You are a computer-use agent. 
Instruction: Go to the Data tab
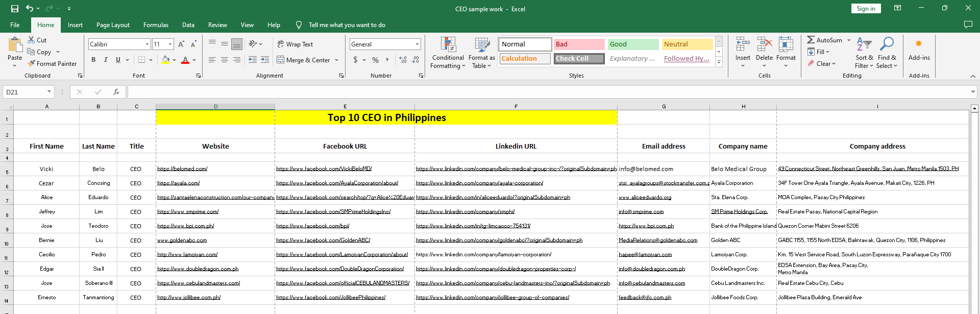(x=188, y=25)
